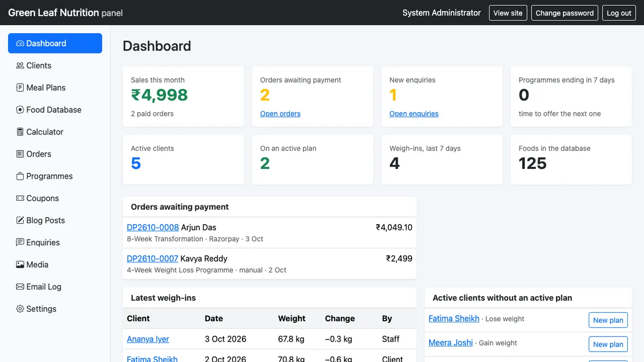Open Ananya Iyer's client profile
The image size is (644, 362).
148,339
